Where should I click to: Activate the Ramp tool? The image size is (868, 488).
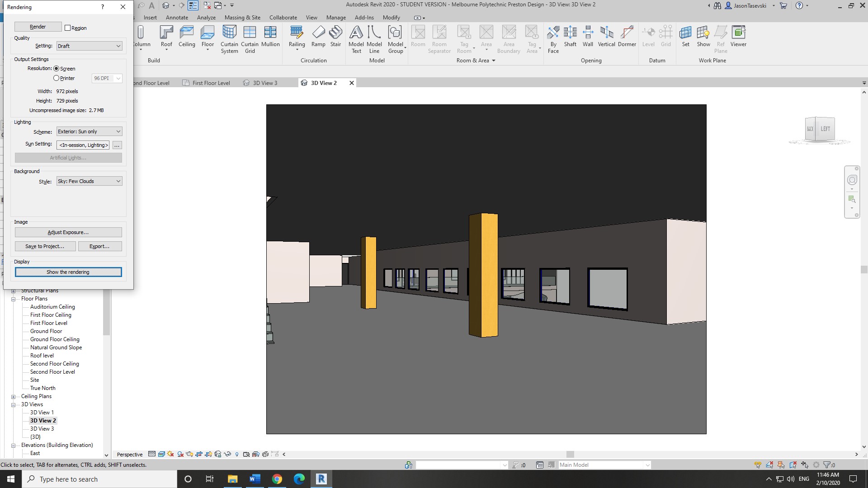coord(319,36)
